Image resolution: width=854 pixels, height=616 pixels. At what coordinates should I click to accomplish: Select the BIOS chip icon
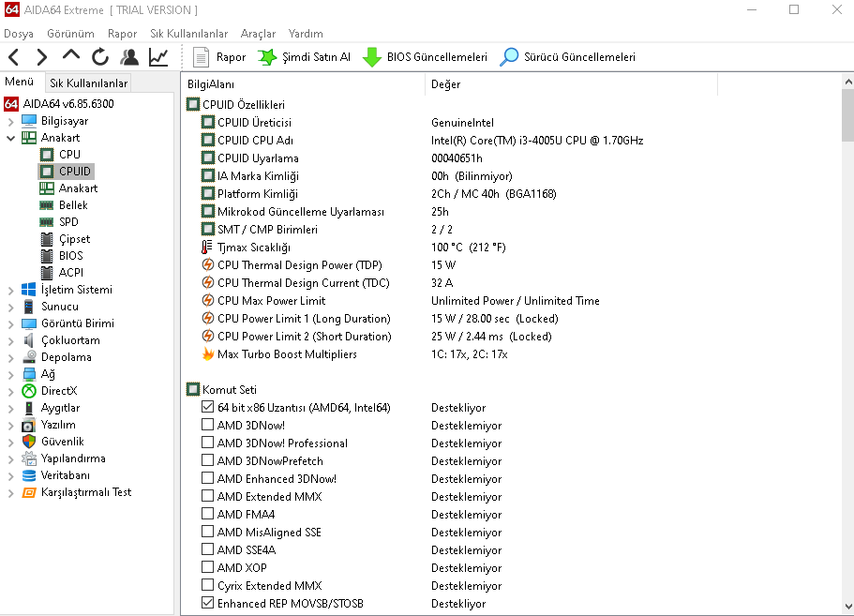(x=48, y=256)
